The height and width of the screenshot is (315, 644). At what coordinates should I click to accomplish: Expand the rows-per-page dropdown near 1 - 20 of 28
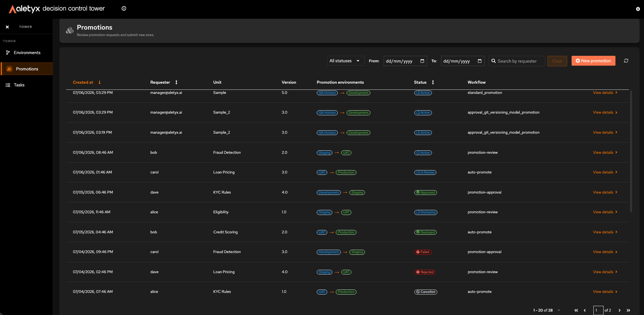(559, 310)
